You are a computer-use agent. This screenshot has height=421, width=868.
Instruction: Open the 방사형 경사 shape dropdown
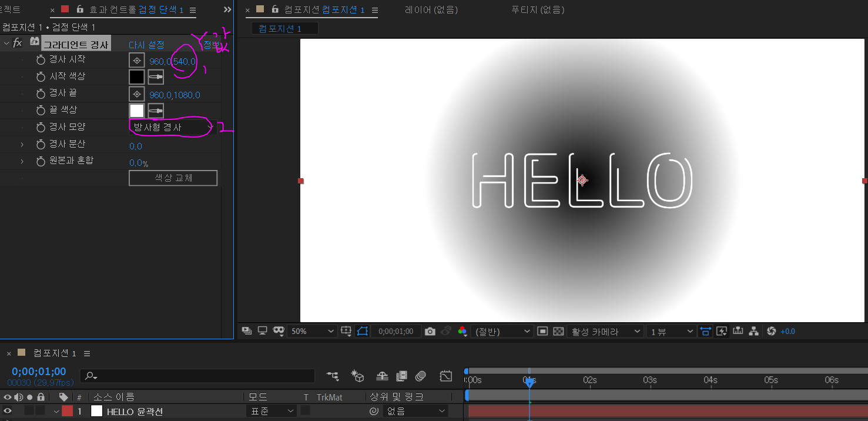(173, 128)
